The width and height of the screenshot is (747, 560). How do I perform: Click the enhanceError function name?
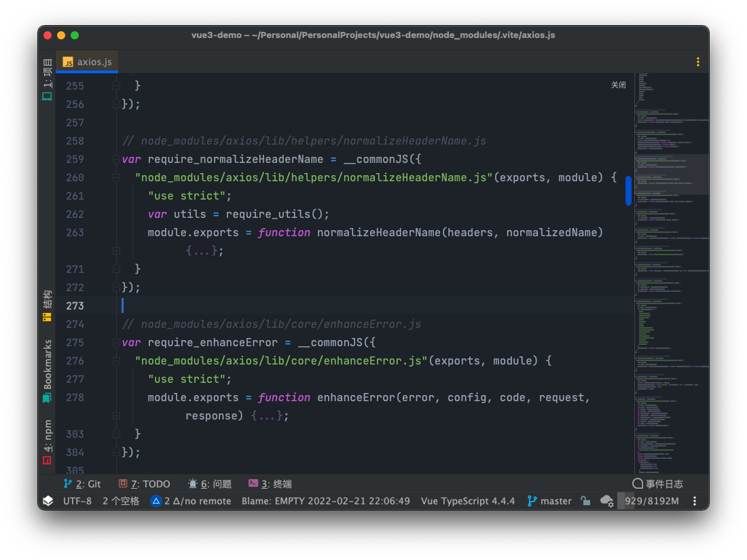tap(357, 398)
